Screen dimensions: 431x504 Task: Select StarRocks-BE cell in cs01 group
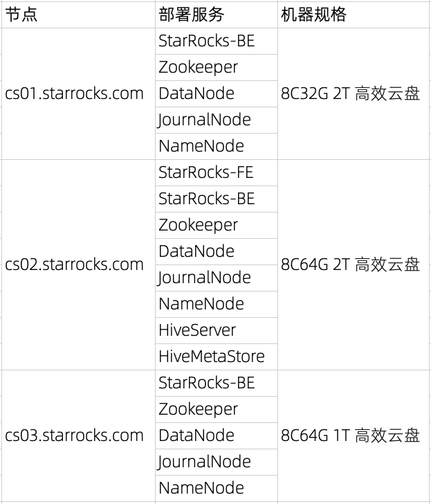[x=217, y=41]
